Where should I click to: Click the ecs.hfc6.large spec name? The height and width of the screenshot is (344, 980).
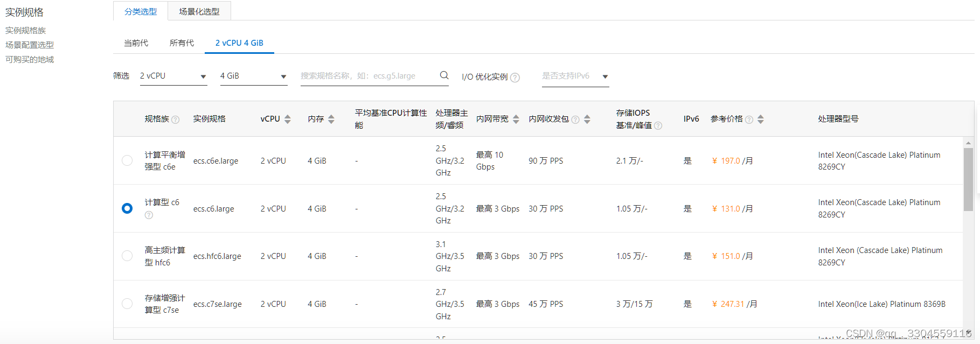[x=217, y=256]
